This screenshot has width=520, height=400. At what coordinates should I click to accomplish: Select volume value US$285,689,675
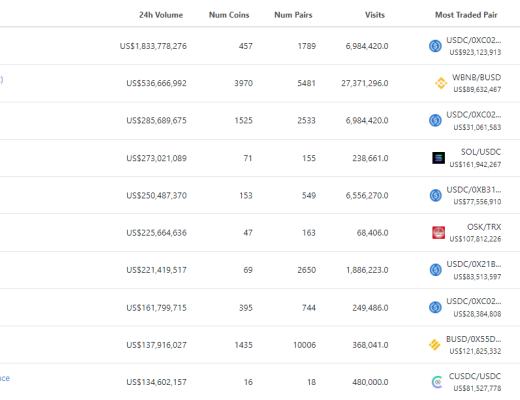[156, 121]
